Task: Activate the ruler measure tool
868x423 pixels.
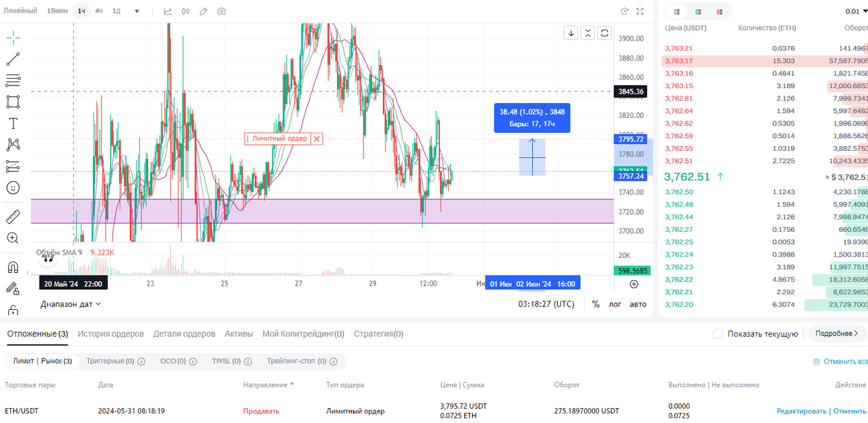Action: 13,216
